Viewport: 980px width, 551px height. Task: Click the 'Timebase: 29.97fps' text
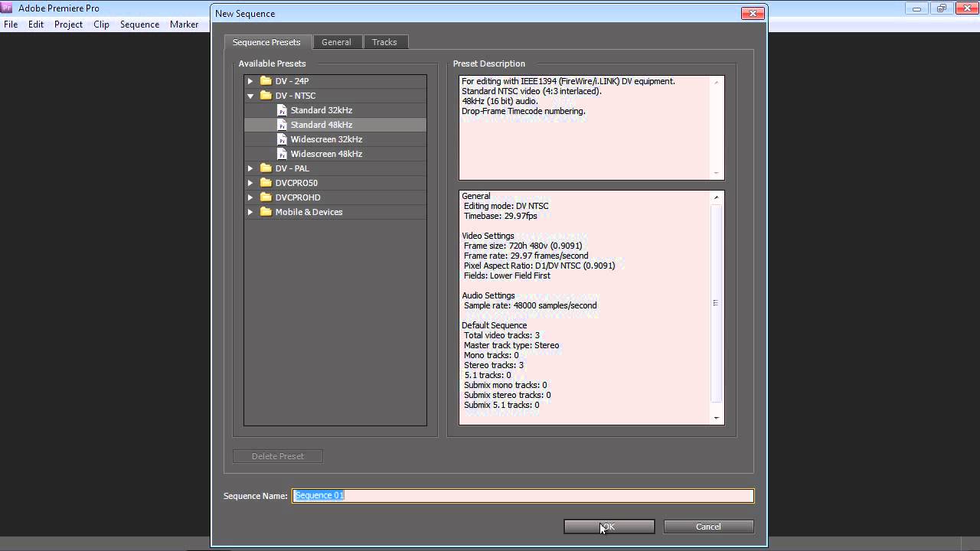point(501,216)
